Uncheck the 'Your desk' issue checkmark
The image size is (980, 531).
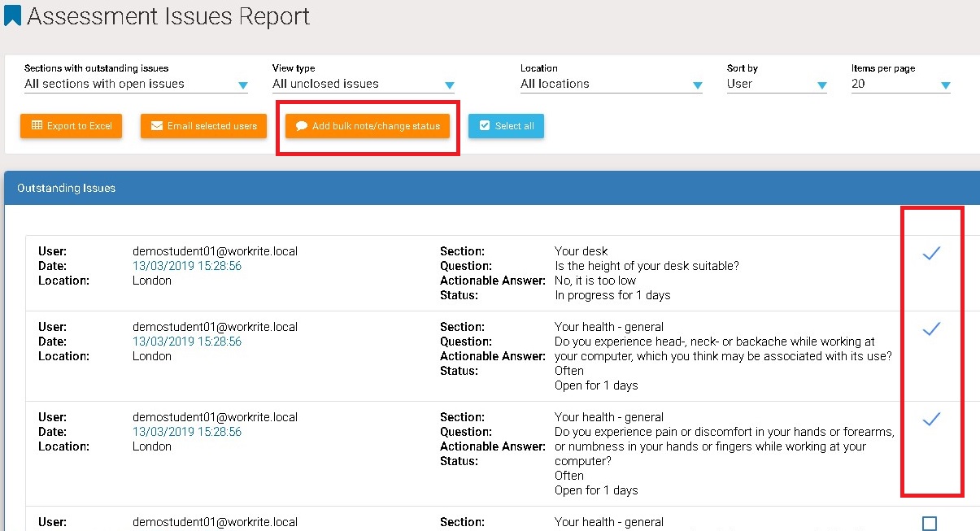[x=930, y=255]
